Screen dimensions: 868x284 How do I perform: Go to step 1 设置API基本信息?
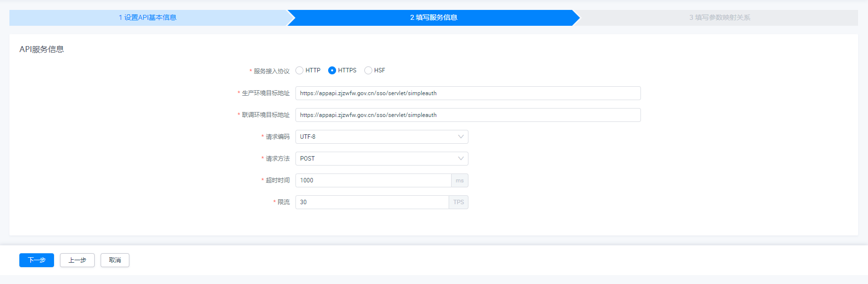(x=148, y=17)
